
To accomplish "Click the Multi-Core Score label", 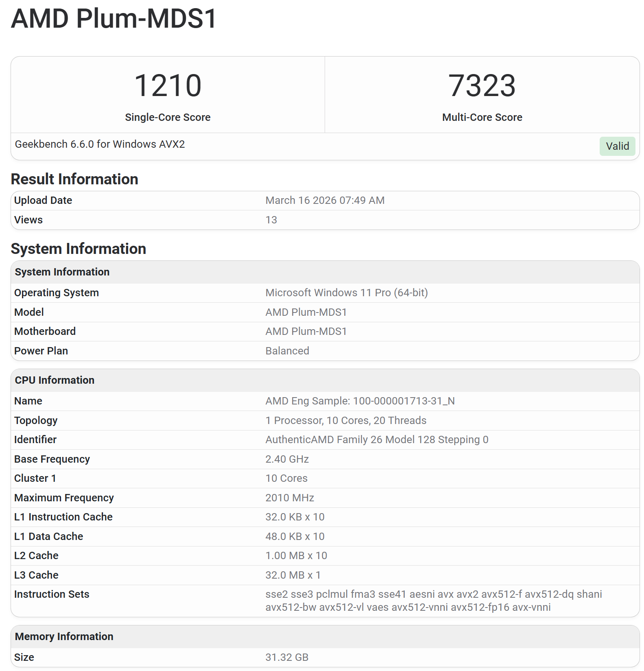I will [x=482, y=117].
